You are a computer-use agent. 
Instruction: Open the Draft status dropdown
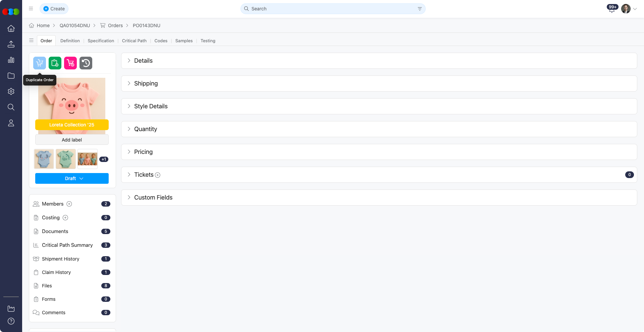pyautogui.click(x=72, y=178)
